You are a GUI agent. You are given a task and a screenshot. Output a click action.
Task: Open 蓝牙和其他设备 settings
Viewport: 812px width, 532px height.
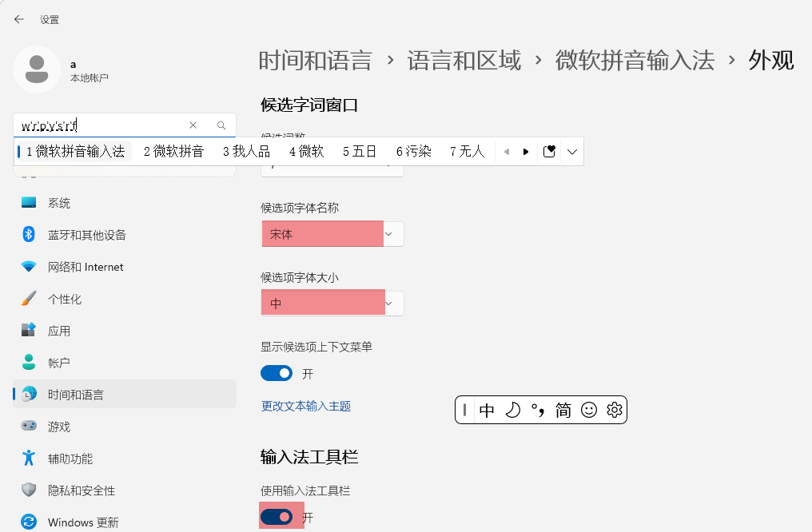click(125, 235)
